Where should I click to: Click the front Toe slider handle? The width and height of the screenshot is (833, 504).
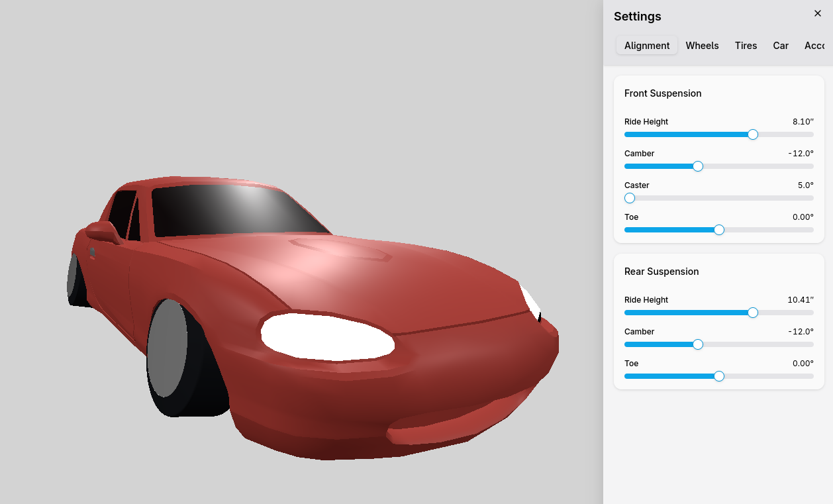click(719, 230)
